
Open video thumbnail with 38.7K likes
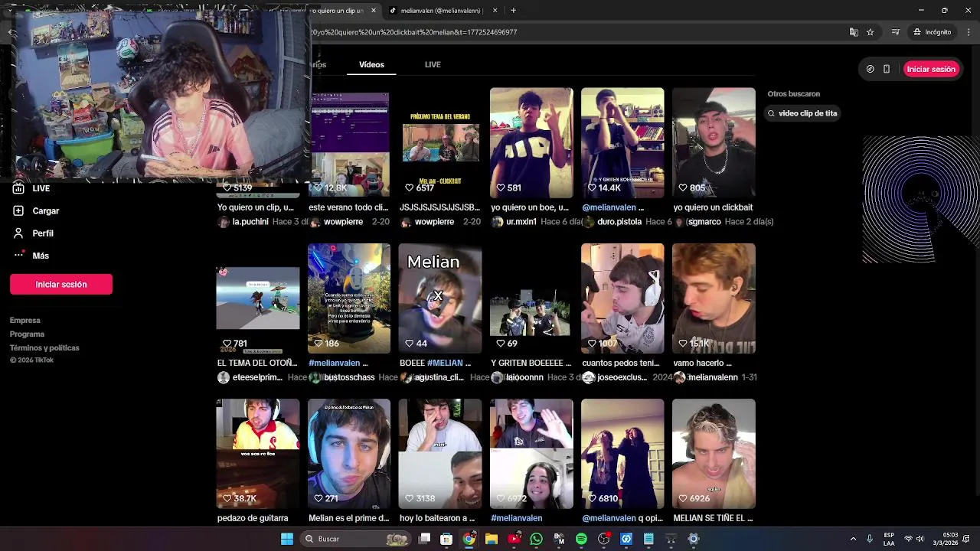point(258,454)
